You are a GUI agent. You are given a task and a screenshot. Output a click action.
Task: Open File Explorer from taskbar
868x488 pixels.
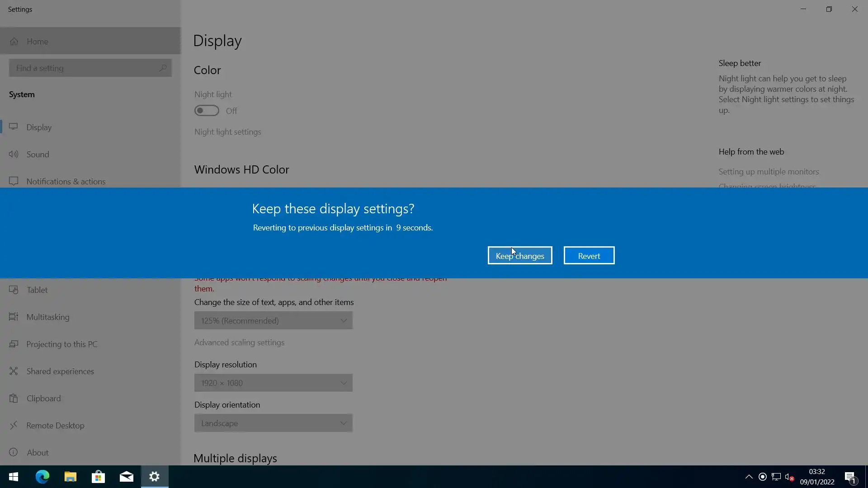point(70,477)
